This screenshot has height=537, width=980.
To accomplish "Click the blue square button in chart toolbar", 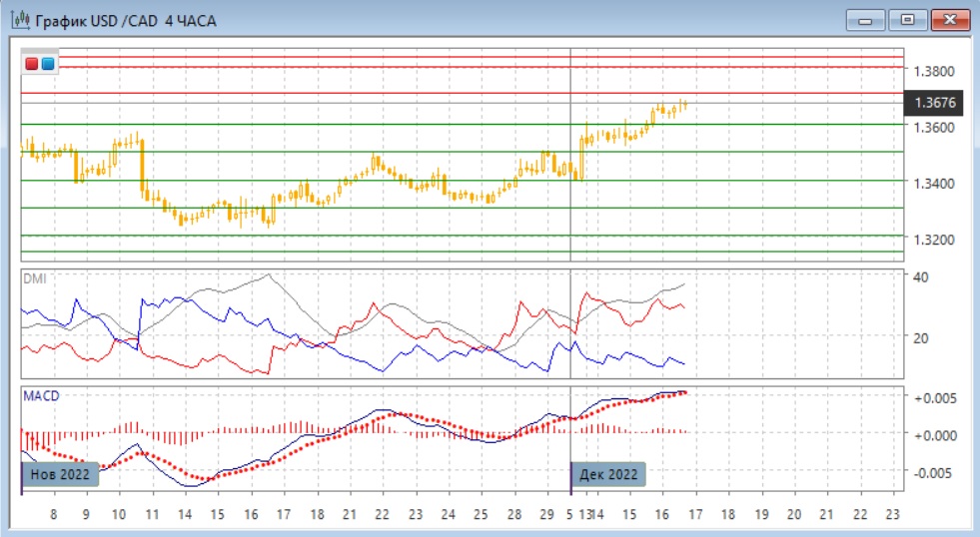I will [48, 64].
